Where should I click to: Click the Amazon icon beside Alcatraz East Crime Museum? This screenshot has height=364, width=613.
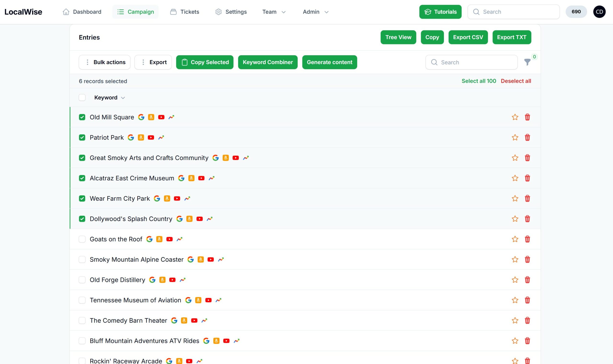click(191, 178)
